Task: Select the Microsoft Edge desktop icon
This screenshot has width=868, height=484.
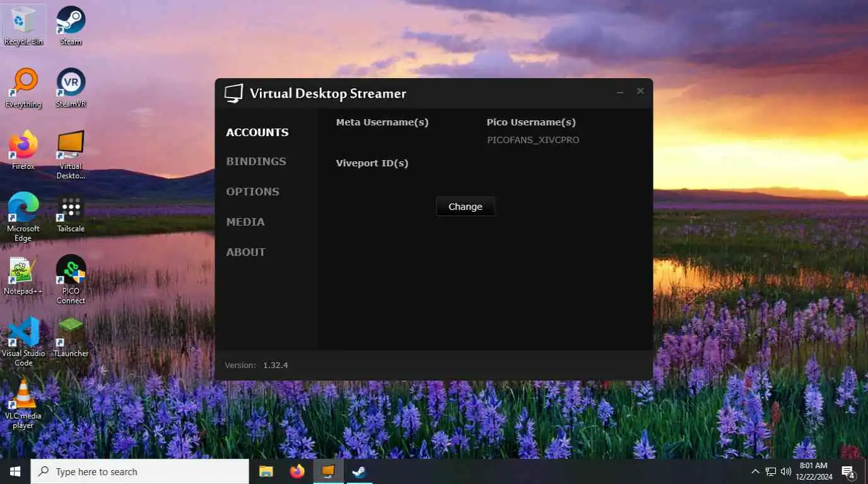Action: point(23,217)
